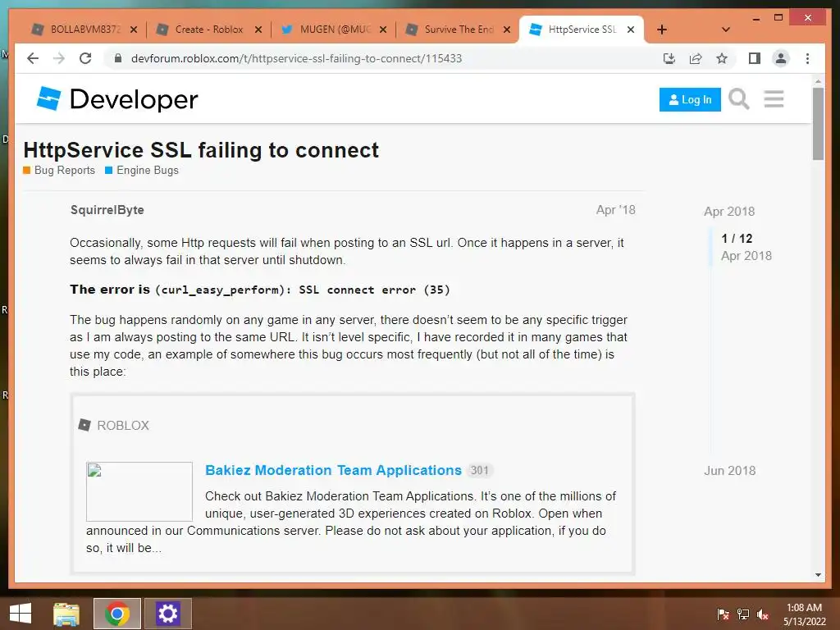Click Apr '18 post date
840x630 pixels.
coord(615,210)
